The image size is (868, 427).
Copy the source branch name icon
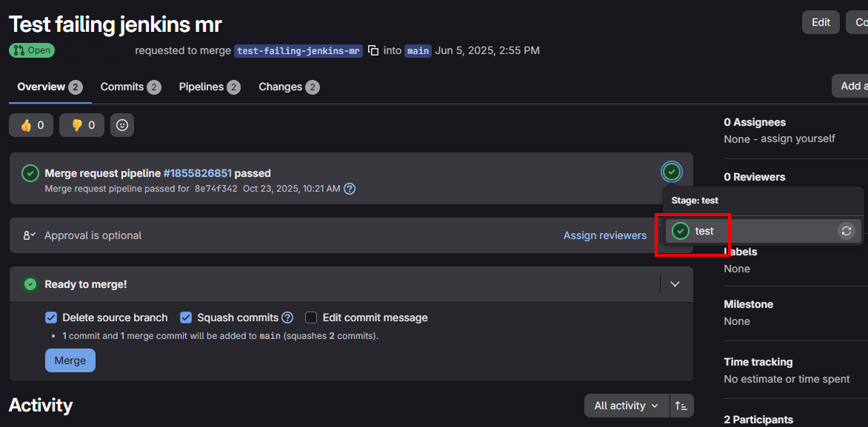373,50
